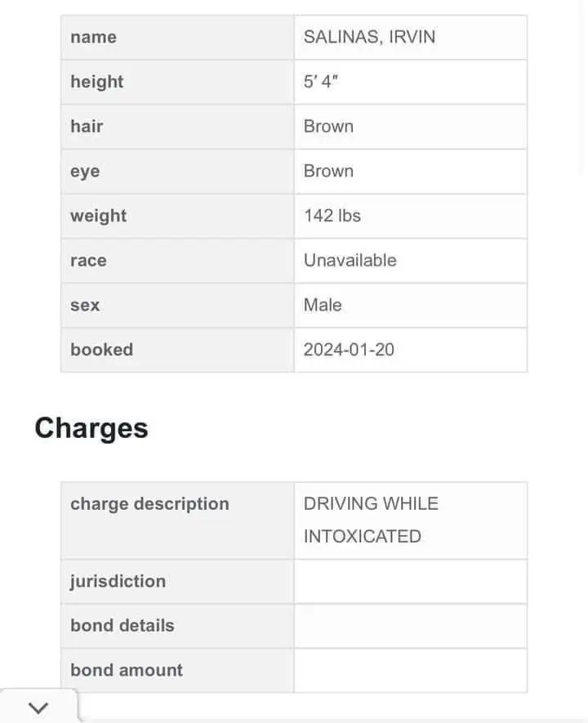Click the height value 5' 4"
Viewport: 588px width, 723px height.
[320, 82]
